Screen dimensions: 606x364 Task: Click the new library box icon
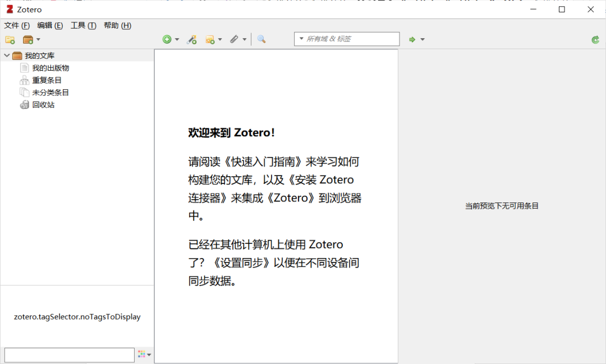(28, 39)
